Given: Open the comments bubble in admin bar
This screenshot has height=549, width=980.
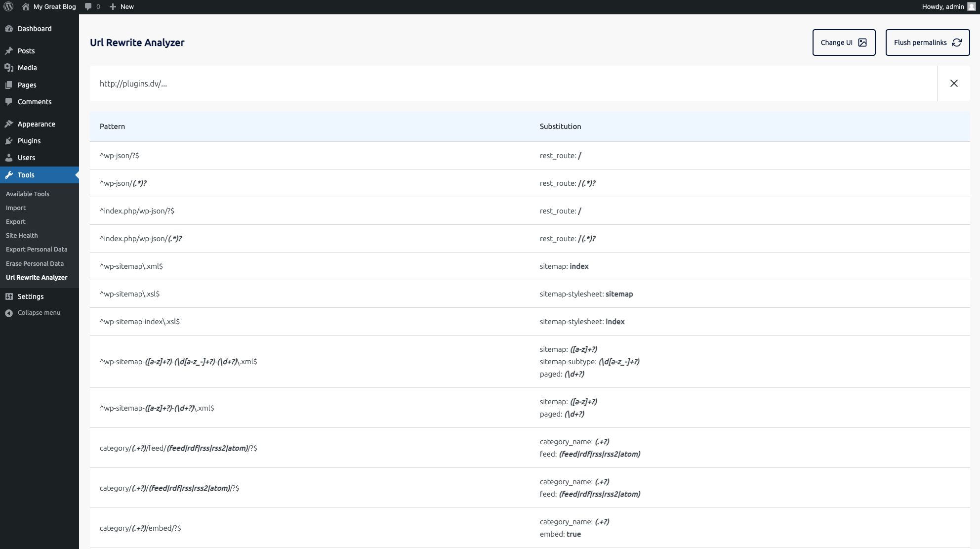Looking at the screenshot, I should tap(92, 6).
